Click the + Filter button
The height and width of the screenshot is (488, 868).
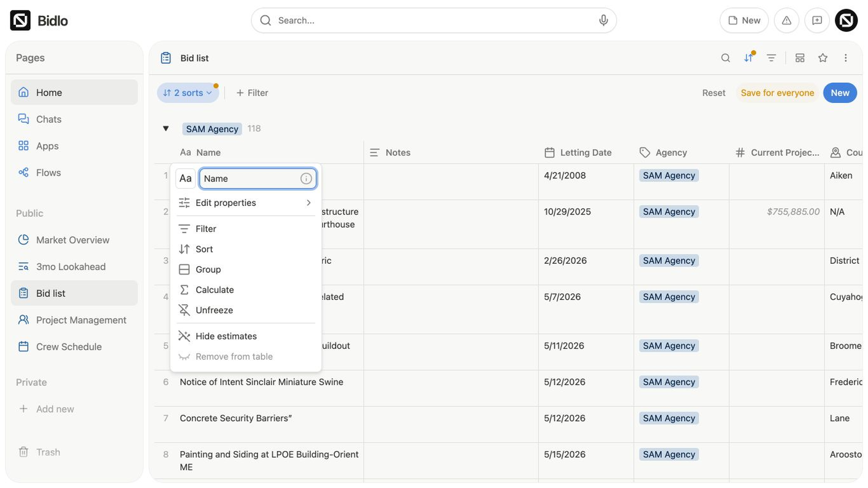pos(252,93)
